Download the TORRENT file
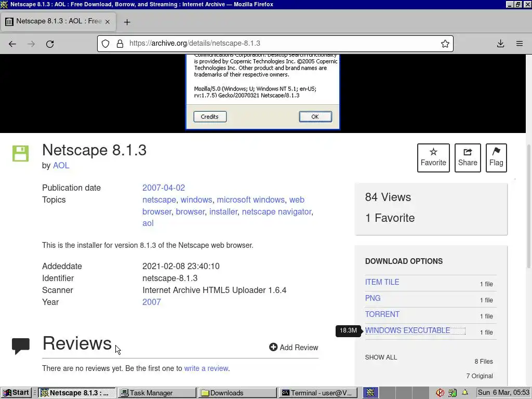 tap(382, 314)
